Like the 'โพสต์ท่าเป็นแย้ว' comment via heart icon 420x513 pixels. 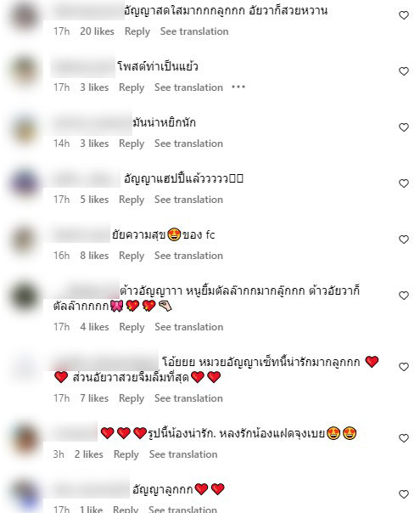[404, 71]
